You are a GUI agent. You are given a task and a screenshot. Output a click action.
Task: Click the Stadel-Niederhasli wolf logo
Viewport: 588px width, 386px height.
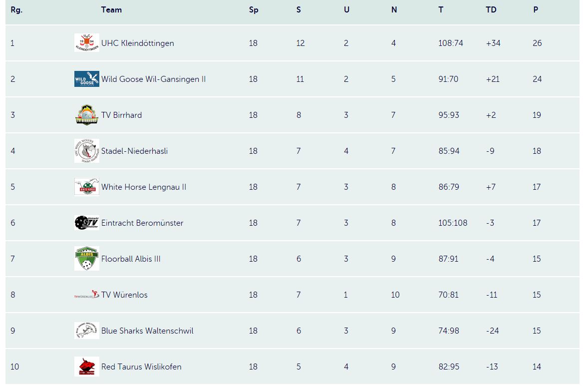click(87, 151)
